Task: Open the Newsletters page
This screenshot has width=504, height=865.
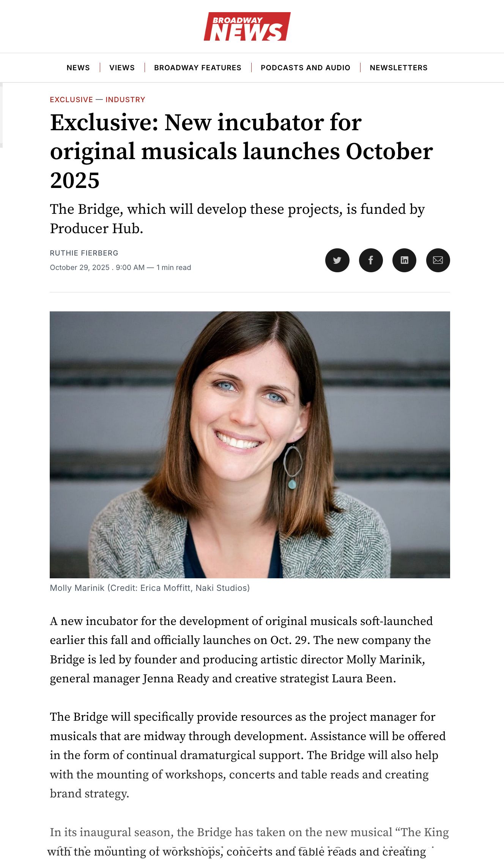Action: pos(398,68)
